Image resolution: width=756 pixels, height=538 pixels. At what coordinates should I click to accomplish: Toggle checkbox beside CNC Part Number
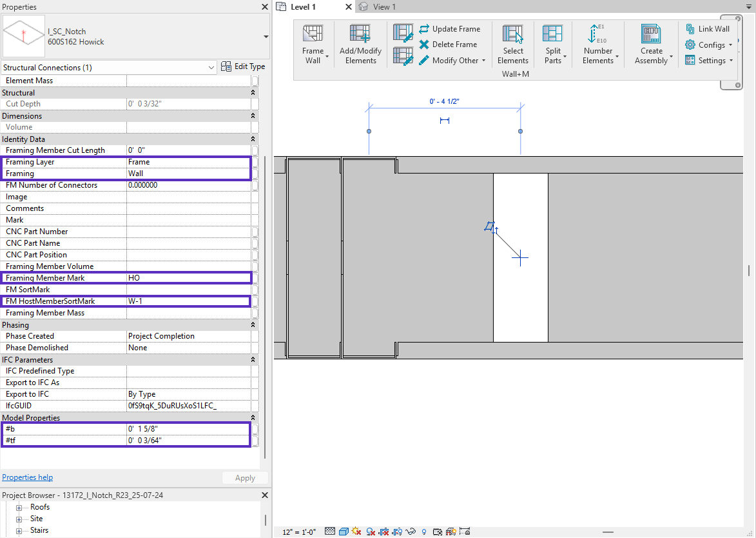pyautogui.click(x=255, y=232)
